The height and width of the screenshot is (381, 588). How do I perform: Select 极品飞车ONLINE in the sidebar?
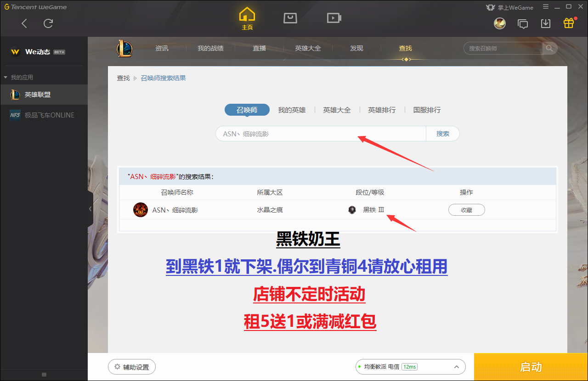(x=44, y=115)
